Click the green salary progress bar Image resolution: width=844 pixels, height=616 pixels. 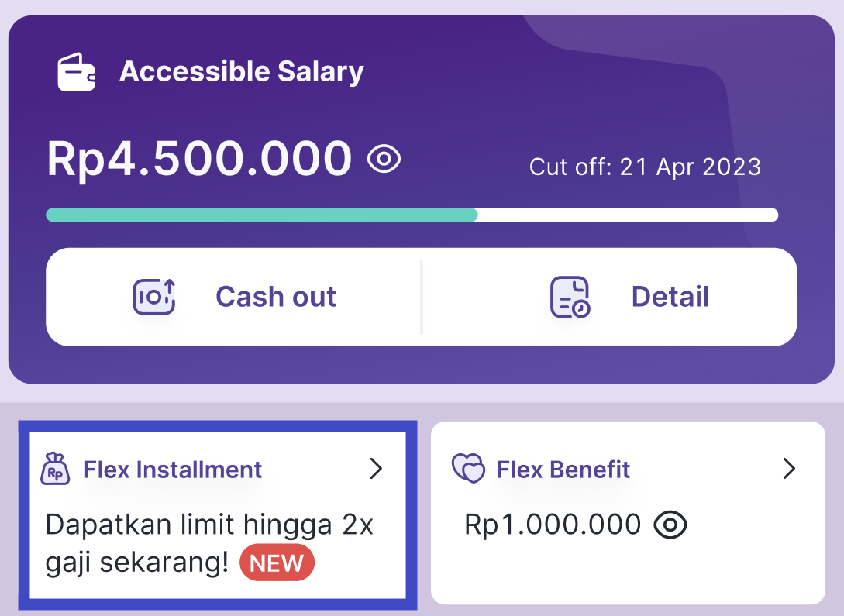click(262, 215)
